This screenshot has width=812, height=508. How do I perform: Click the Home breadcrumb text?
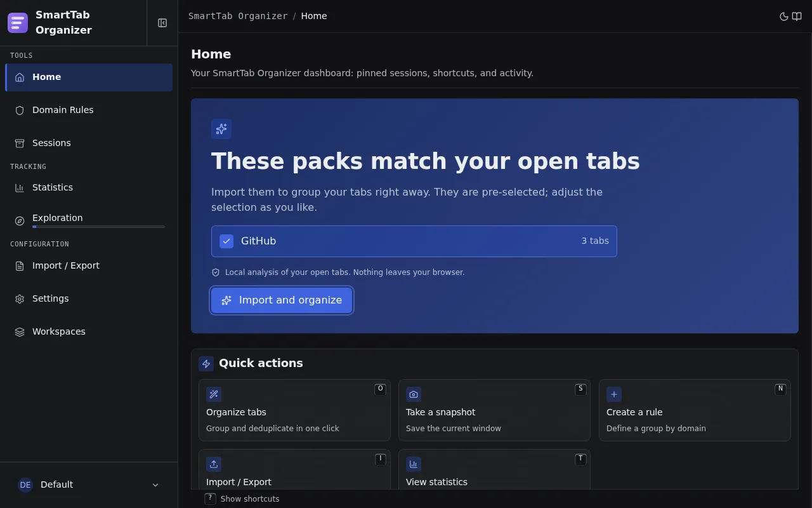(x=314, y=16)
